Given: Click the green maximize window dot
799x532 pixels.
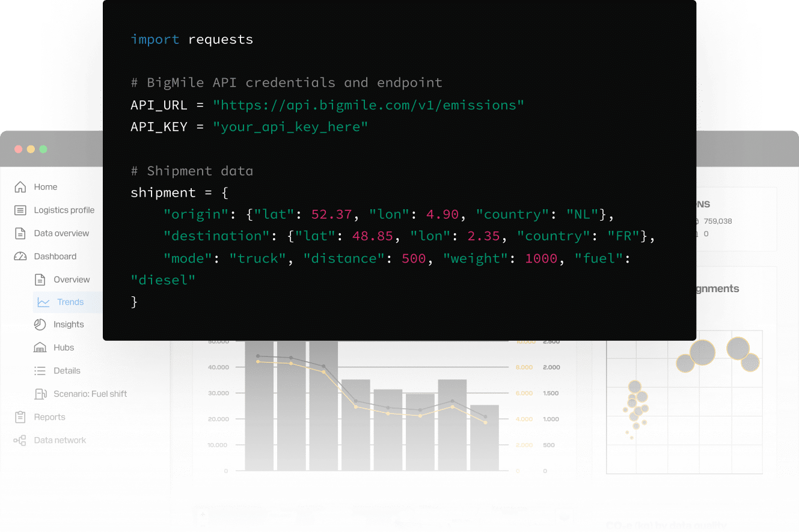Looking at the screenshot, I should 43,149.
